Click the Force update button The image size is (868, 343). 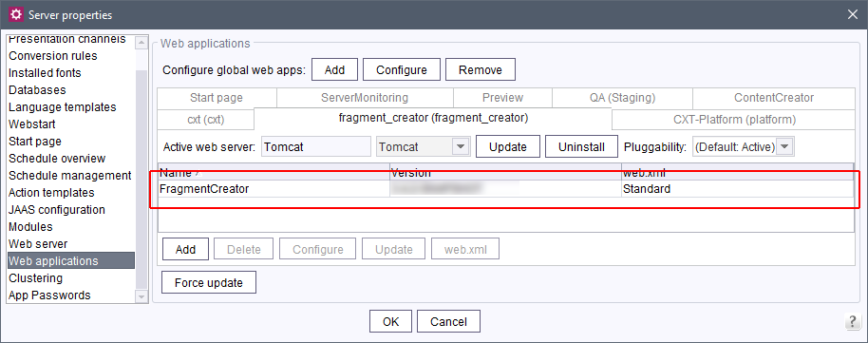click(209, 282)
